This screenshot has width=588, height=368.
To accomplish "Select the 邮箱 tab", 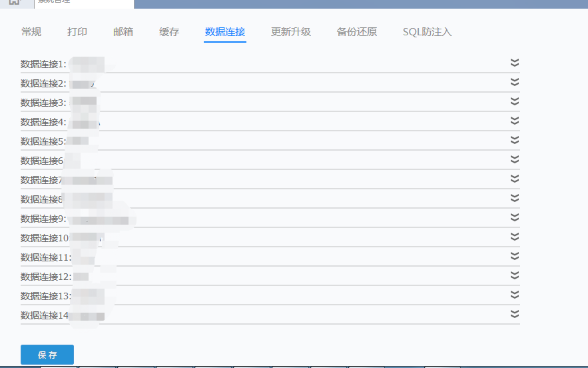I will click(123, 32).
